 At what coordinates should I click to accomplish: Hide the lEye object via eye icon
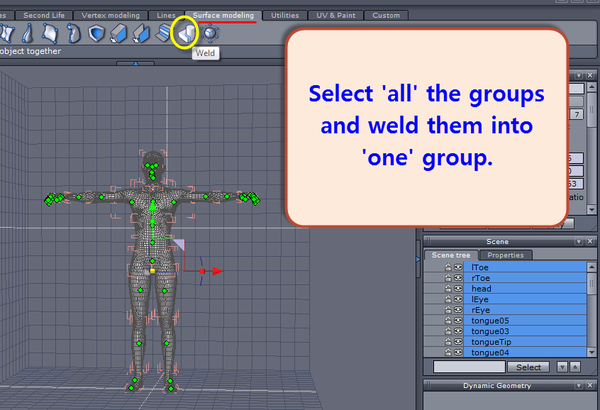458,299
